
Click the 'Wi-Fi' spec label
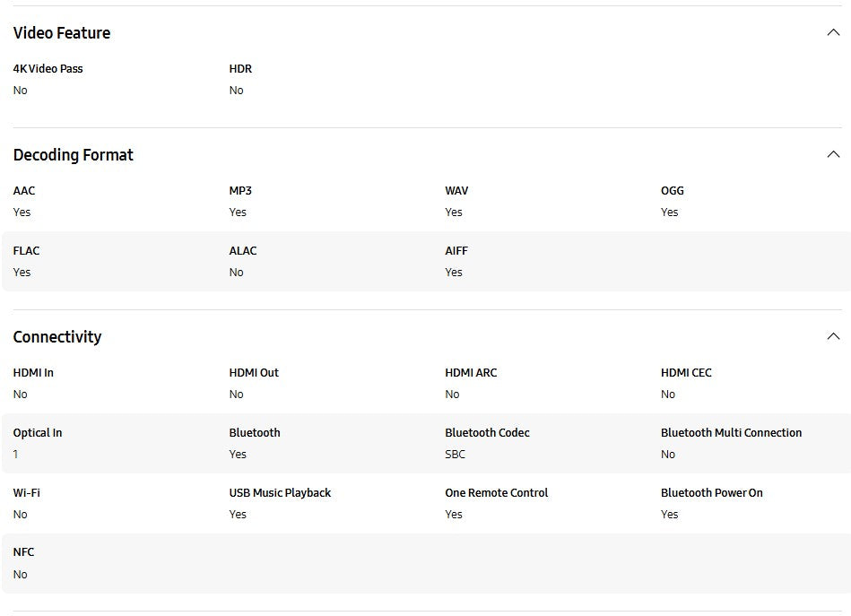click(x=27, y=493)
